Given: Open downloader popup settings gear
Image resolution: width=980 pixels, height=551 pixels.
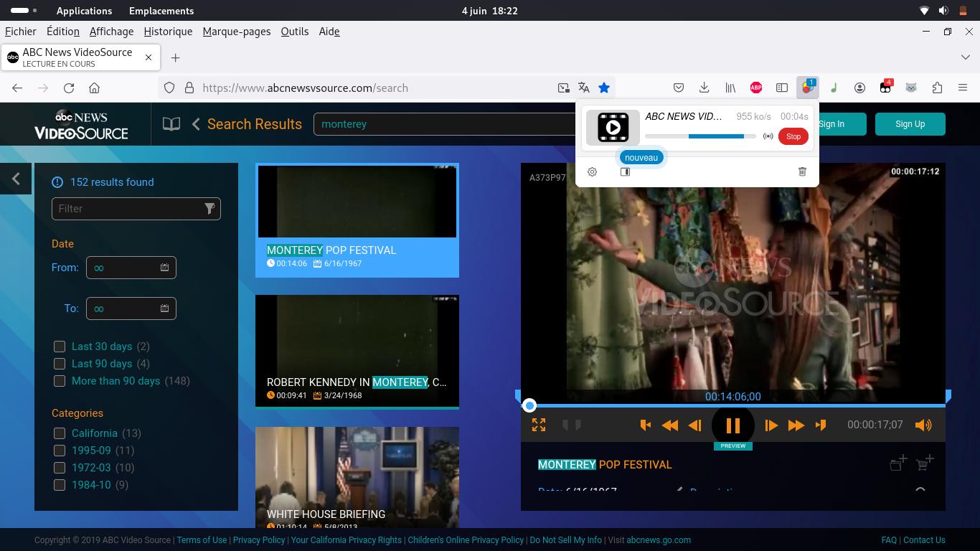Looking at the screenshot, I should [592, 171].
